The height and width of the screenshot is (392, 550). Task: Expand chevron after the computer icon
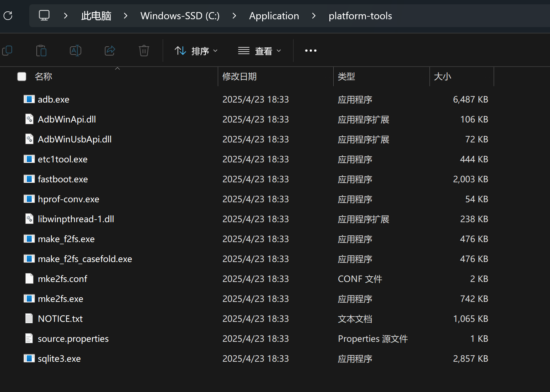pyautogui.click(x=66, y=16)
